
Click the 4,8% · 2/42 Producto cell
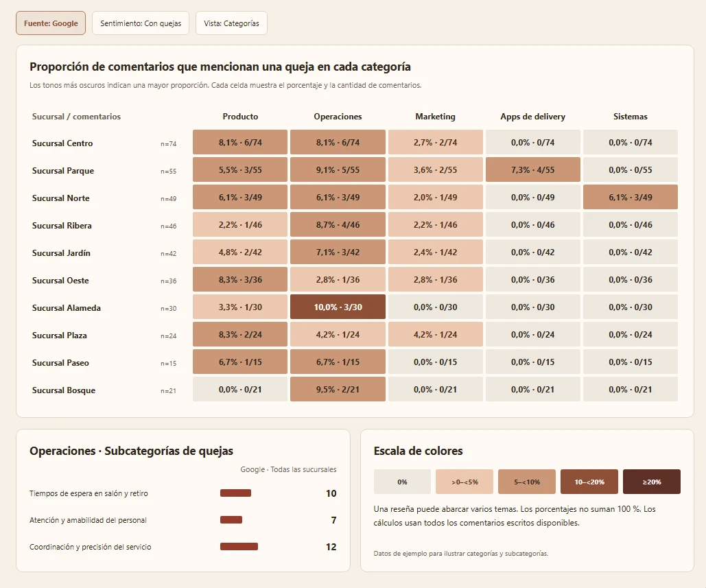click(x=240, y=252)
